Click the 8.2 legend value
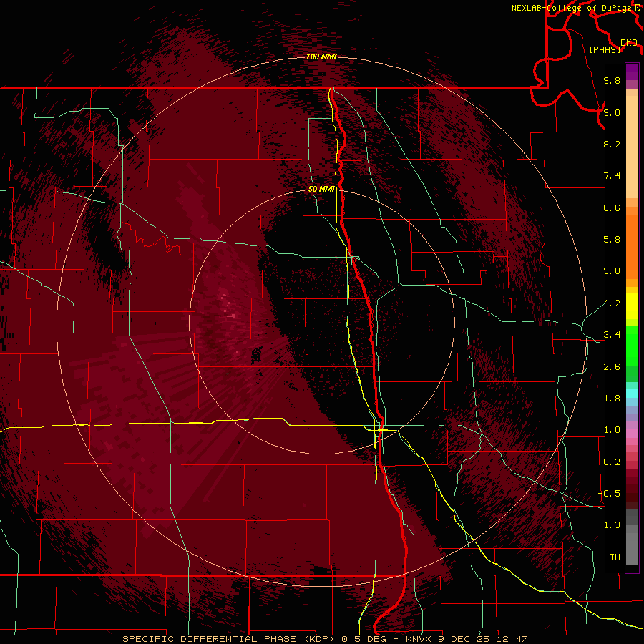Screen dimensions: 644x644 (x=612, y=144)
